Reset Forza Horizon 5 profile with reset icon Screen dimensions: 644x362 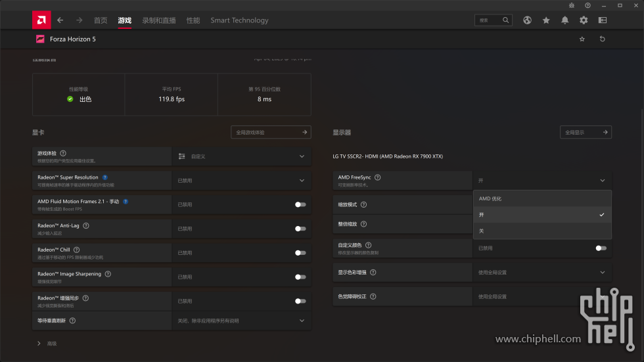pos(603,39)
